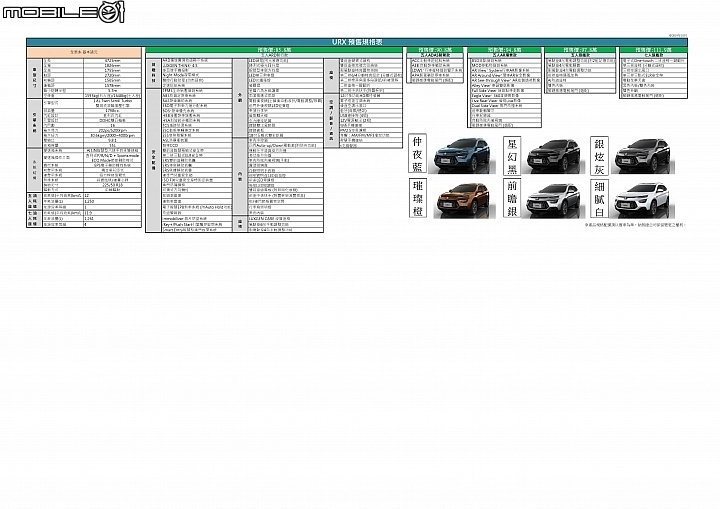720x509 pixels.
Task: Select the 前瞻銀 color label
Action: (x=512, y=198)
